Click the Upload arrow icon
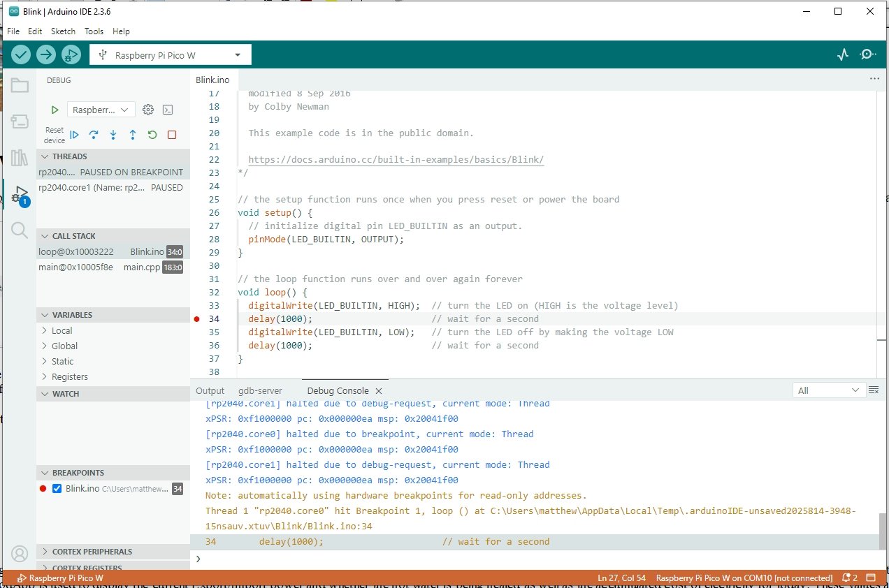 46,54
